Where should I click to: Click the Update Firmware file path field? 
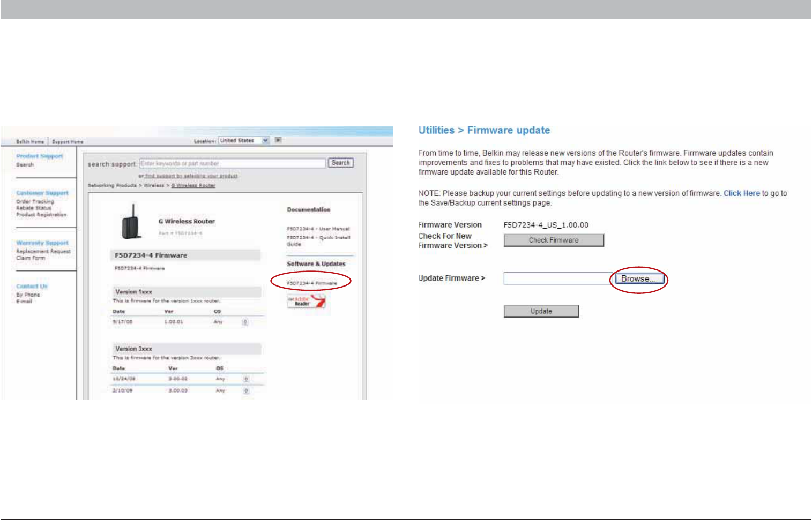tap(558, 278)
